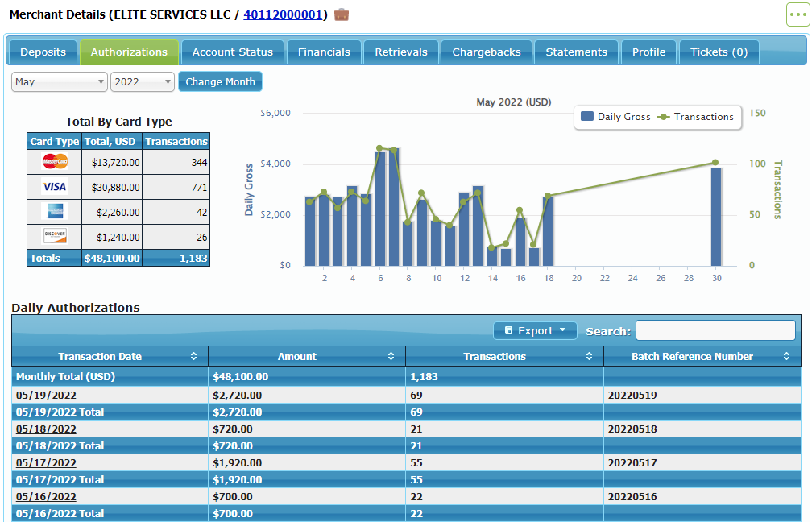The height and width of the screenshot is (522, 812).
Task: Switch to the Deposits tab
Action: (x=43, y=52)
